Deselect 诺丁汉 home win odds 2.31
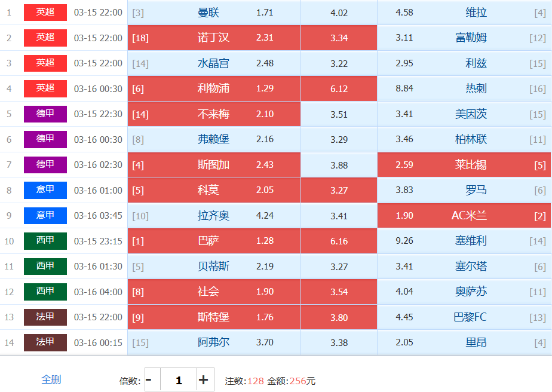552x392 pixels. 214,38
